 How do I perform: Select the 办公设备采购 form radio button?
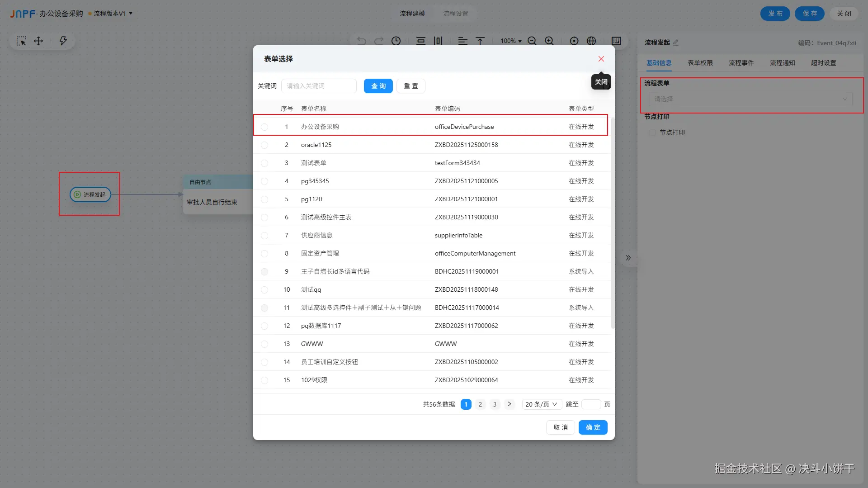[264, 127]
